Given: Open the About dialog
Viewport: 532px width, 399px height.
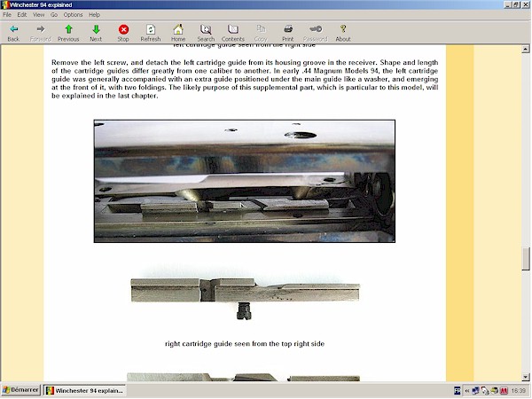Looking at the screenshot, I should tap(343, 33).
